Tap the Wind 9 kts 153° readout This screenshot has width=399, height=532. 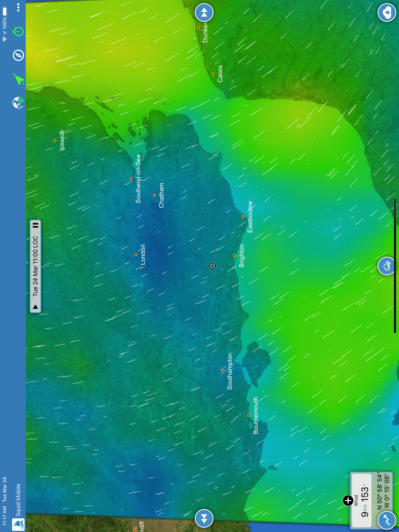362,500
